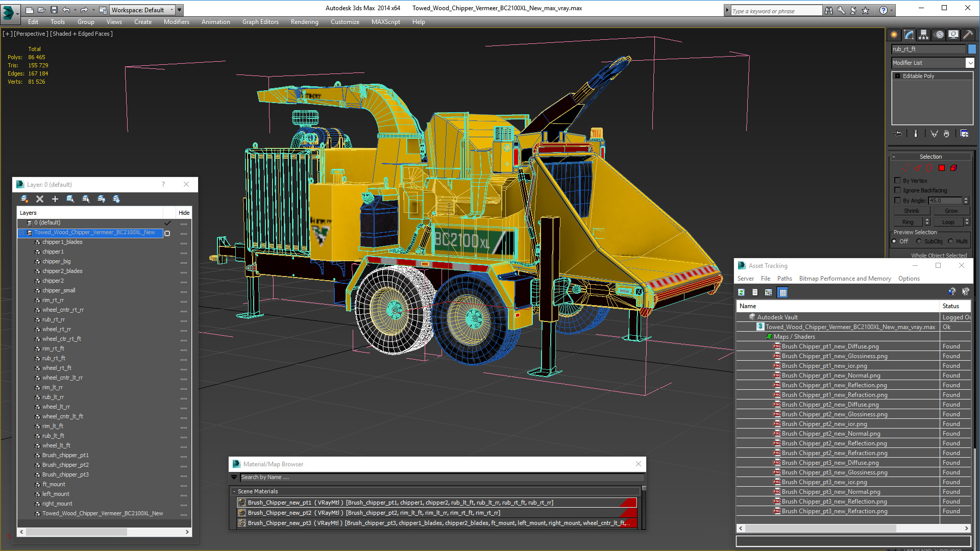980x551 pixels.
Task: Open Bitmap Performance and Memory menu
Action: [845, 279]
